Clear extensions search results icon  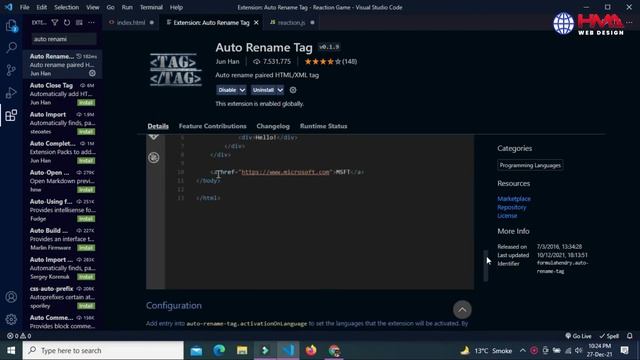pos(79,22)
